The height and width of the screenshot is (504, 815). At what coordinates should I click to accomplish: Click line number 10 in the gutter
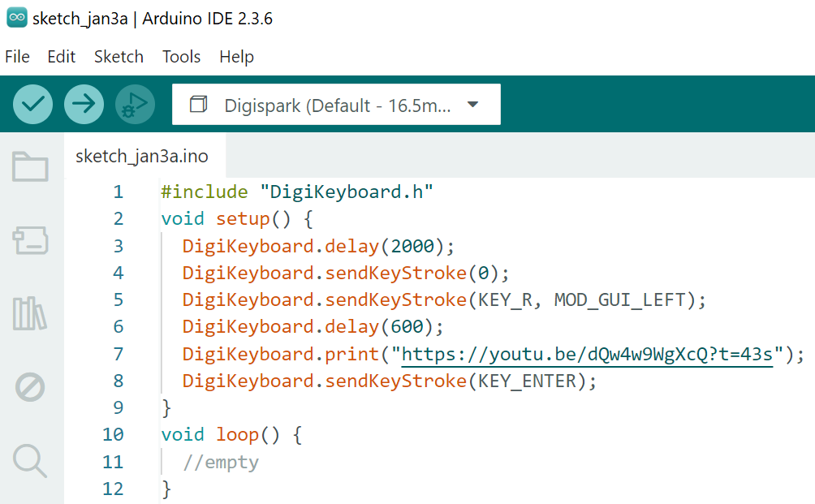[113, 434]
